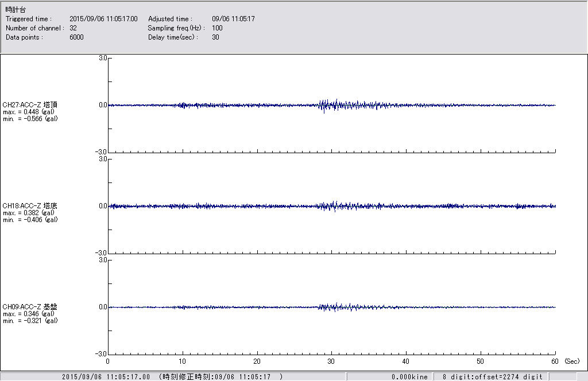Screen dimensions: 588x381
Task: Click the CH09 max. = 0.346 (gal) readout
Action: coord(29,314)
